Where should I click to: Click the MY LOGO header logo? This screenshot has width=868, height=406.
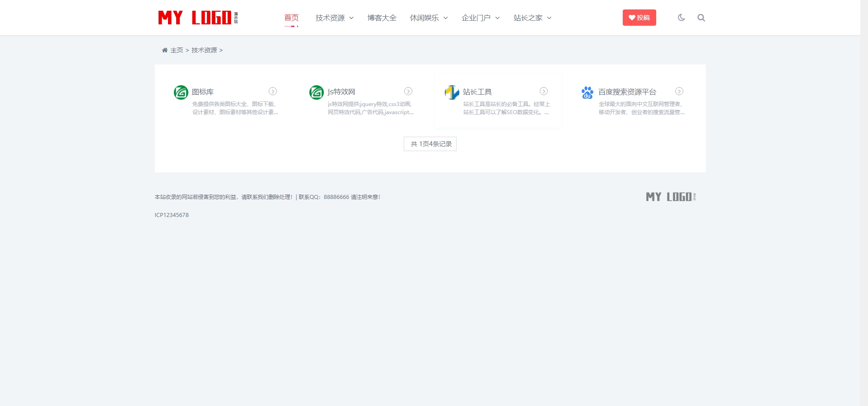tap(198, 18)
